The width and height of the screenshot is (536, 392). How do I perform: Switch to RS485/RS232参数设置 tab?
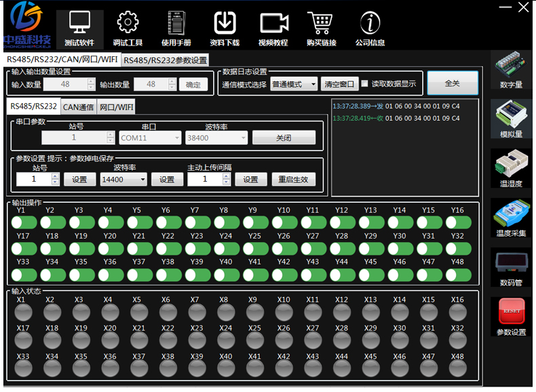pos(166,60)
